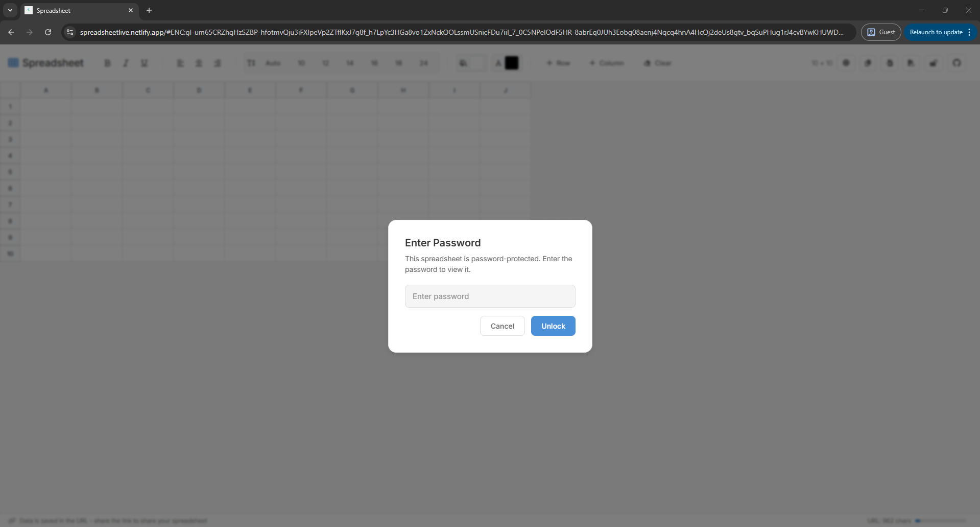980x527 pixels.
Task: Select the Spreadsheet browser tab
Action: pos(79,10)
